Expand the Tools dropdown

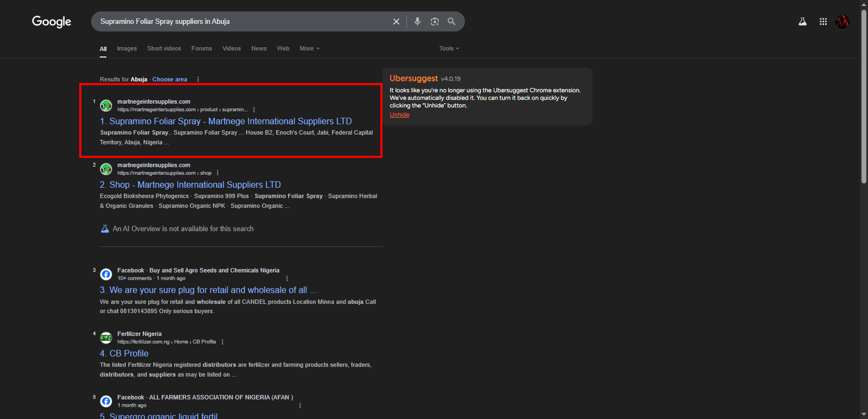coord(449,49)
